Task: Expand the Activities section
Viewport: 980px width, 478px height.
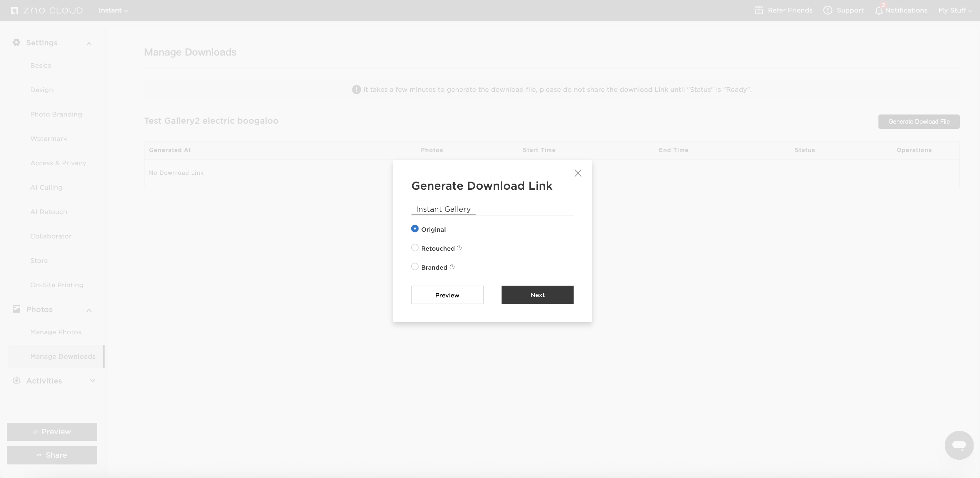Action: (92, 380)
